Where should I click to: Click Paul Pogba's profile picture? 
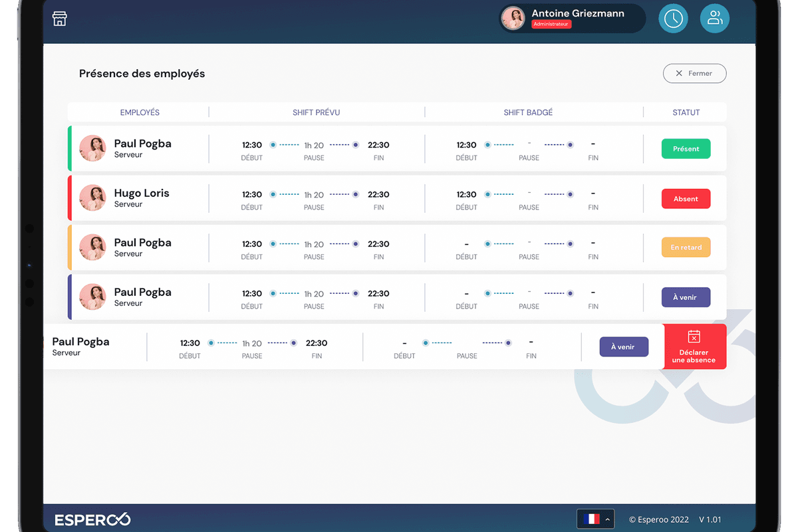coord(92,148)
